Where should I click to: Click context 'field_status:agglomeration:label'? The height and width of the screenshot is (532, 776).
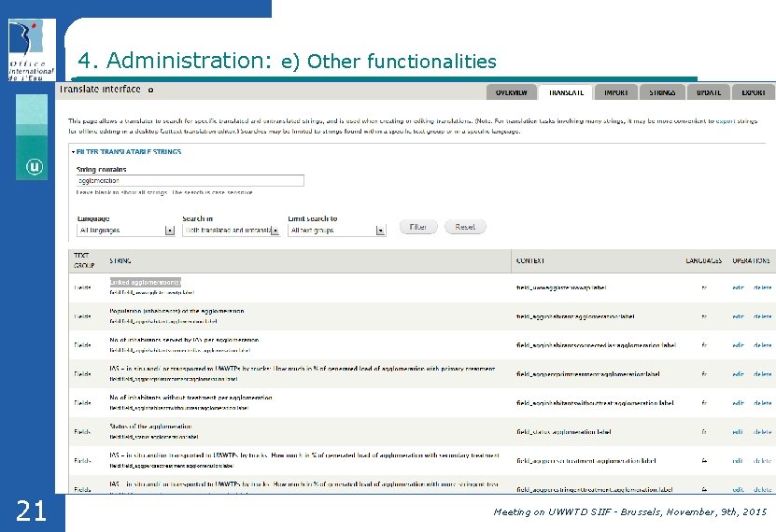coord(564,431)
